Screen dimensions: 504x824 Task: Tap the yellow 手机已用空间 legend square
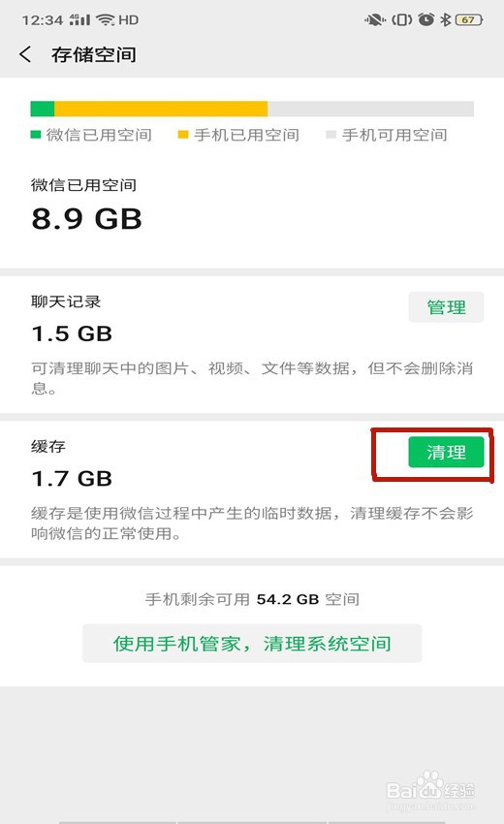tap(183, 135)
